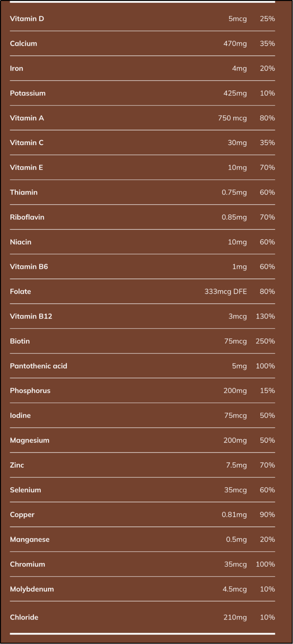Click the Magnesium 50% value
The width and height of the screenshot is (293, 644).
pos(267,440)
